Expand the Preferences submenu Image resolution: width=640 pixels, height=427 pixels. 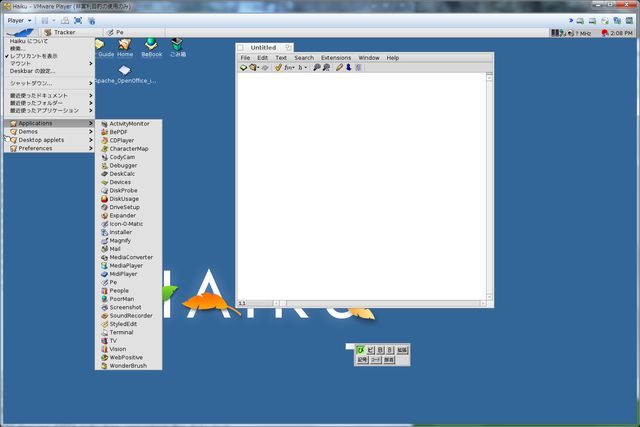(49, 149)
